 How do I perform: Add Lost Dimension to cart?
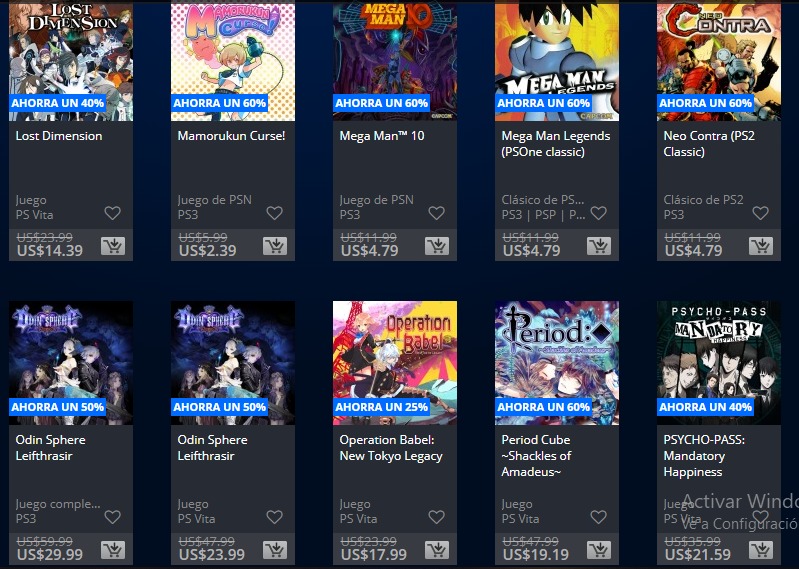coord(113,246)
